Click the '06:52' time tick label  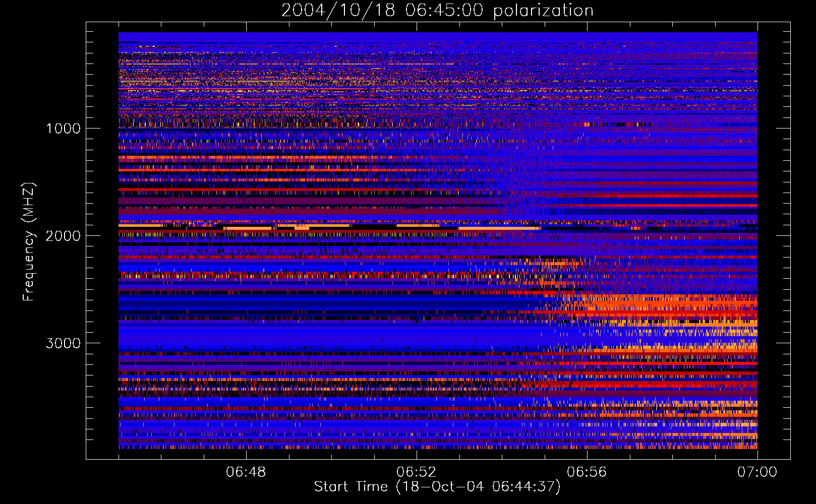click(x=416, y=472)
